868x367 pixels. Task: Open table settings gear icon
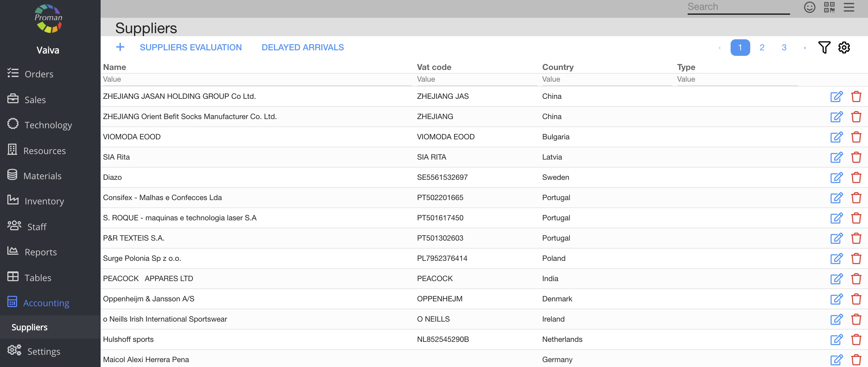click(844, 48)
